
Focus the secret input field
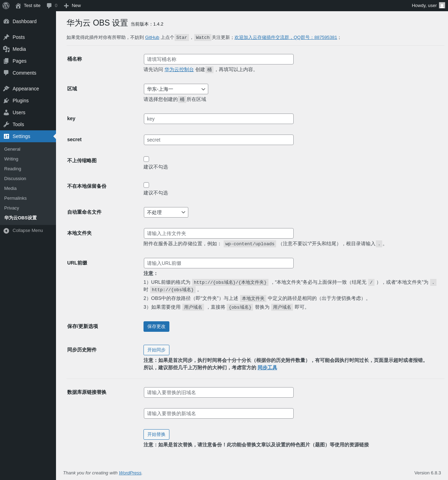(219, 140)
